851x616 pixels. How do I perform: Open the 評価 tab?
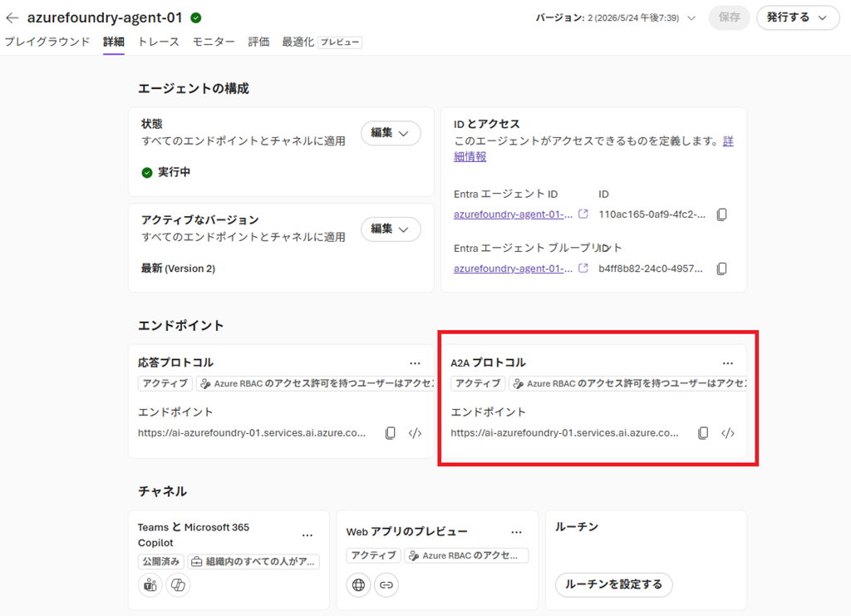(x=259, y=42)
